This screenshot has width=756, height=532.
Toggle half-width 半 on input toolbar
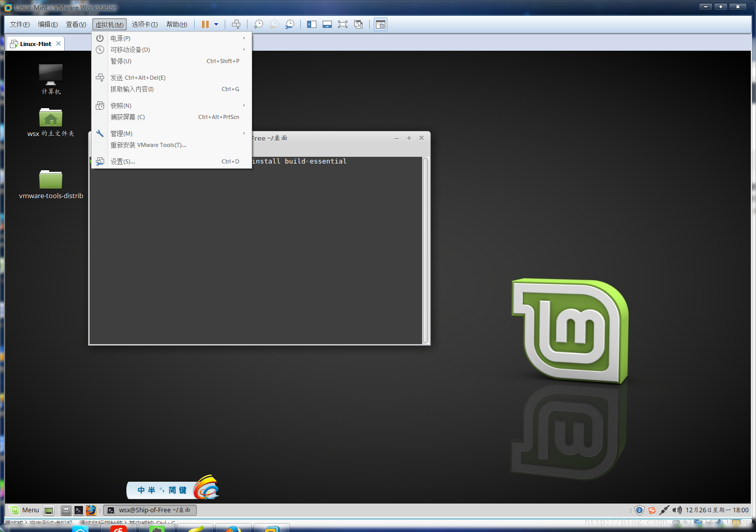(152, 490)
